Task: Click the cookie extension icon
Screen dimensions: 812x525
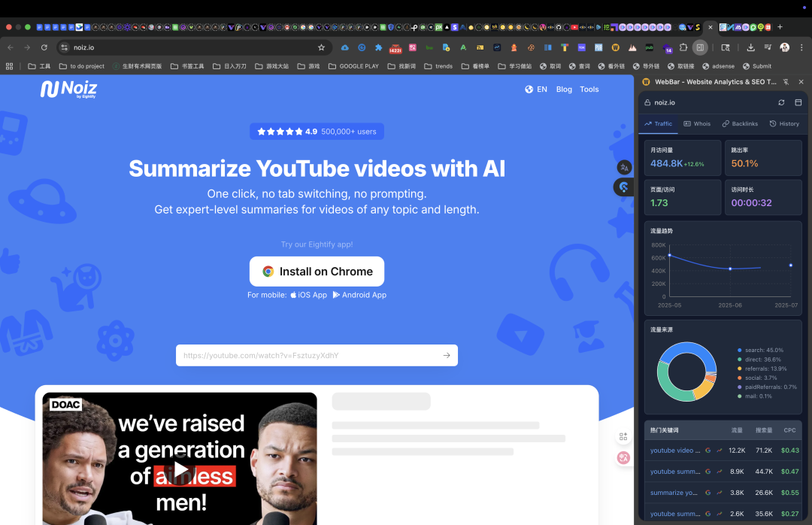Action: click(531, 47)
